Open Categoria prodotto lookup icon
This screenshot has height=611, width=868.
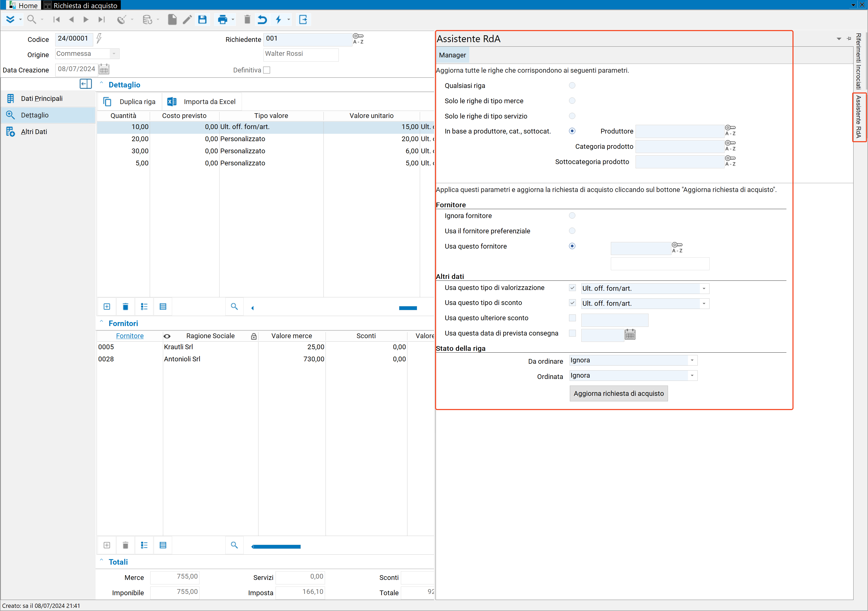(x=730, y=146)
